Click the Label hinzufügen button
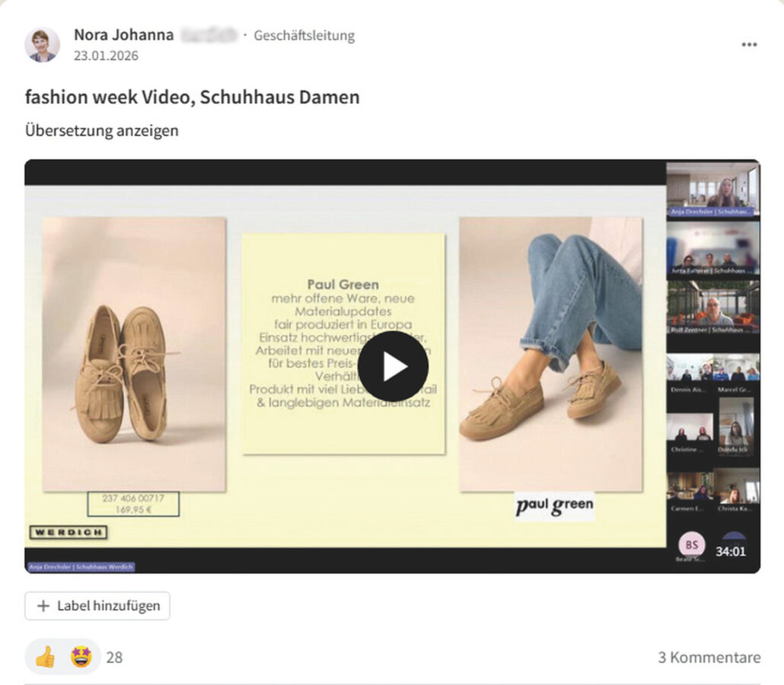Image resolution: width=784 pixels, height=685 pixels. [97, 606]
